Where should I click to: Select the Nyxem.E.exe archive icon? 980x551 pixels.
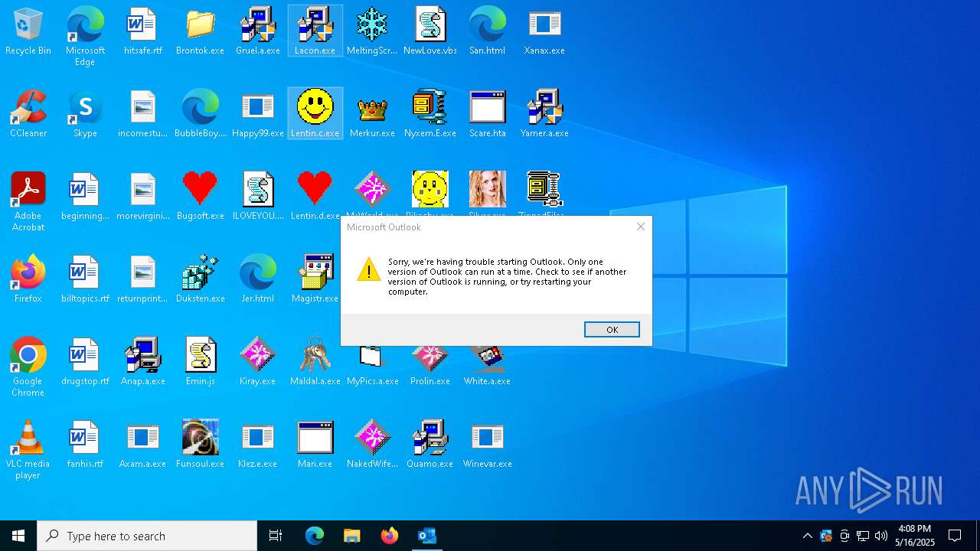[x=430, y=115]
